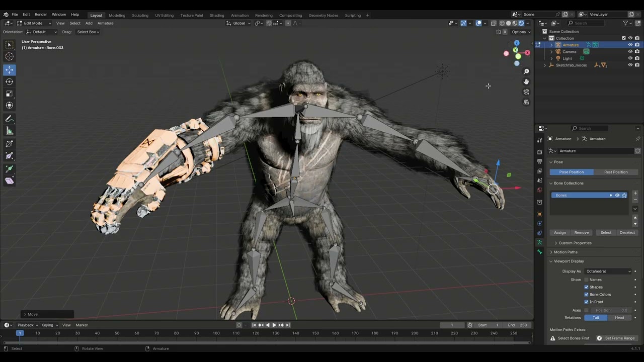Disable Camera in renders via camera icon
The height and width of the screenshot is (362, 644).
coord(637,51)
